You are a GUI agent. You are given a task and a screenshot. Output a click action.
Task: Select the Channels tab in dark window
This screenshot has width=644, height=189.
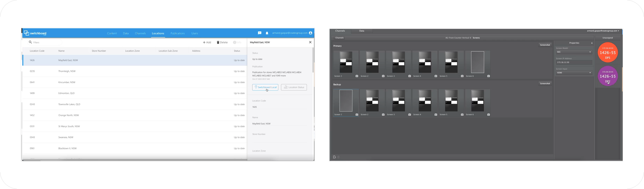click(340, 31)
